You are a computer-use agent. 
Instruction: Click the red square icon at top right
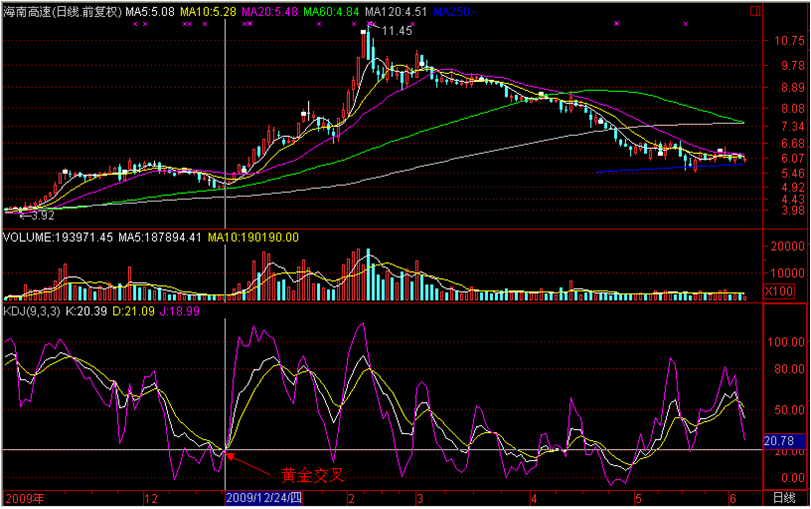click(755, 12)
